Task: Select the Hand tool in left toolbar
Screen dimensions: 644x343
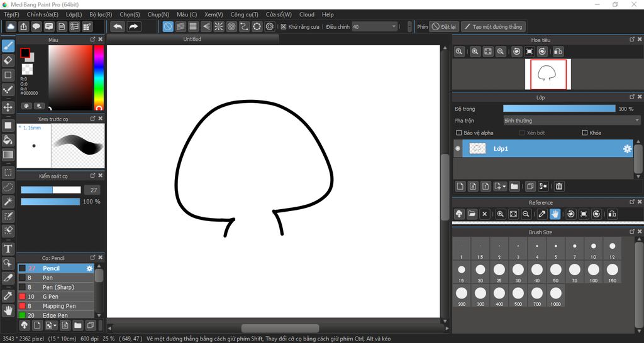Action: [x=8, y=310]
